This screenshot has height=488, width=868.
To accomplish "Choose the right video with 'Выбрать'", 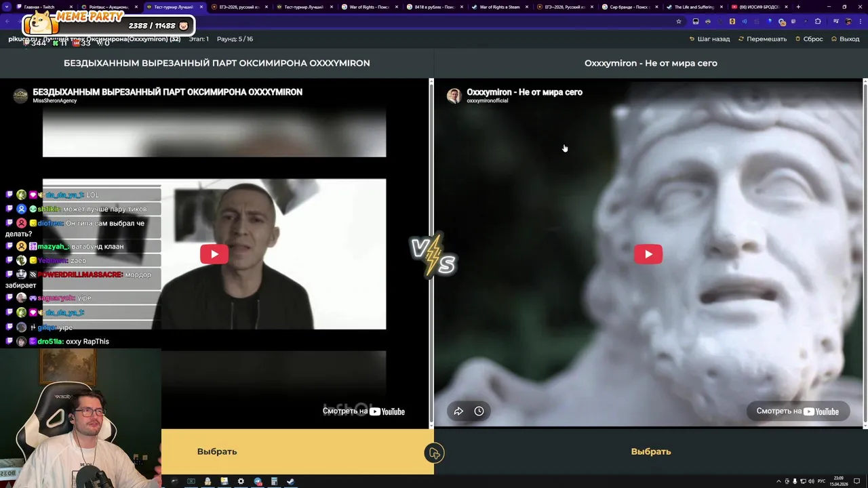I will pyautogui.click(x=651, y=451).
